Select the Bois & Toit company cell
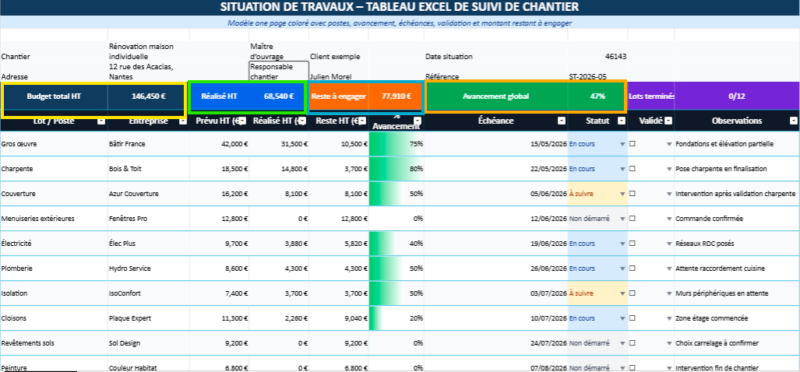This screenshot has width=800, height=372. (148, 168)
